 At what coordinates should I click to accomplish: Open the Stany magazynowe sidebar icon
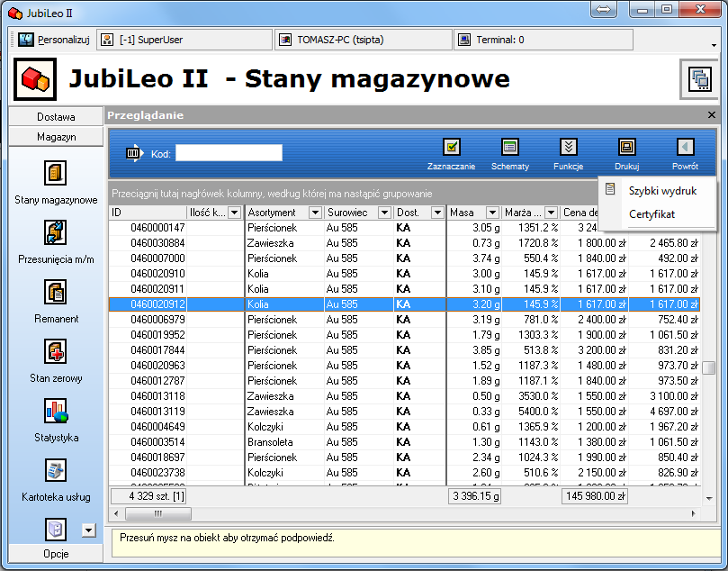55,173
